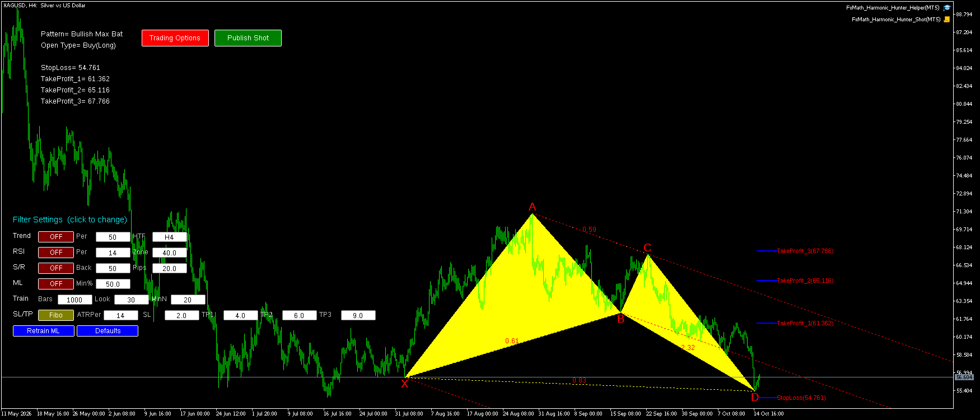Click the FxMath_Harmonic_Hunter_Shot yellow icon
The height and width of the screenshot is (420, 980).
coord(947,19)
